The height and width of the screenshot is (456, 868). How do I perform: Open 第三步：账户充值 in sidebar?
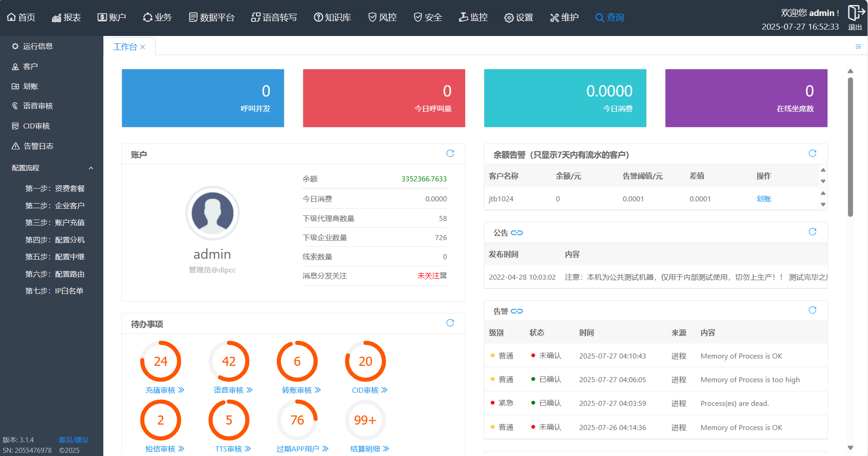[55, 222]
